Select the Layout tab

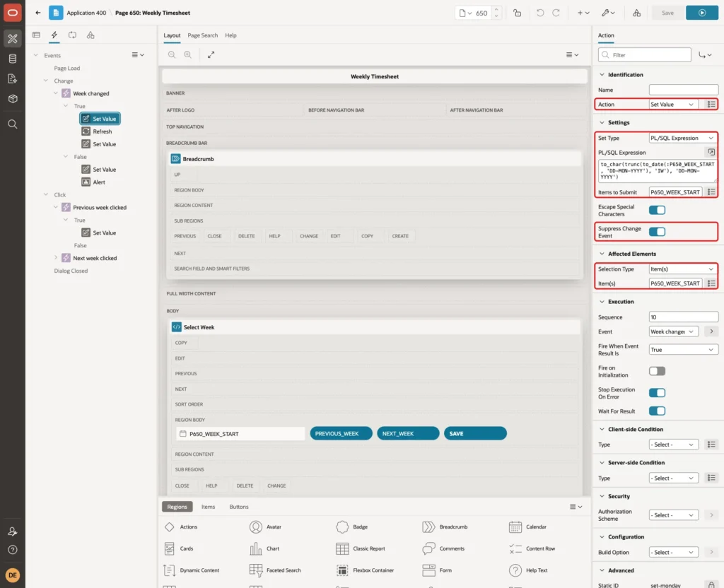tap(172, 35)
